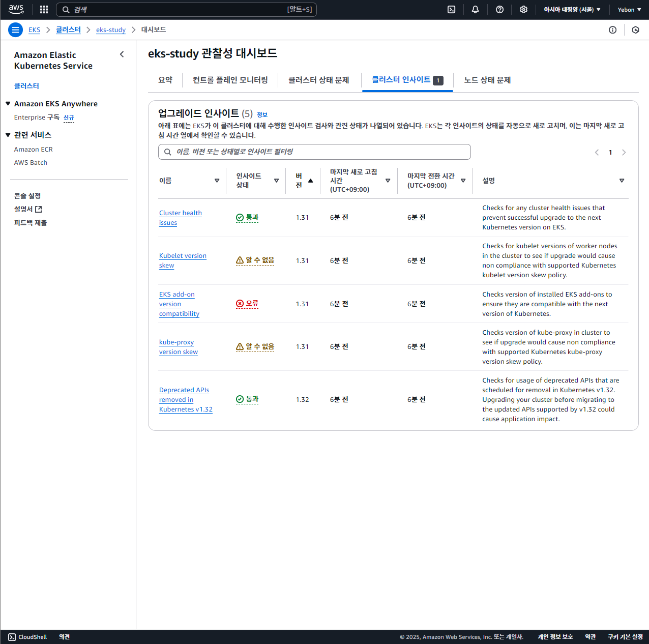Image resolution: width=649 pixels, height=644 pixels.
Task: Click the CloudShell icon in footer
Action: tap(12, 637)
